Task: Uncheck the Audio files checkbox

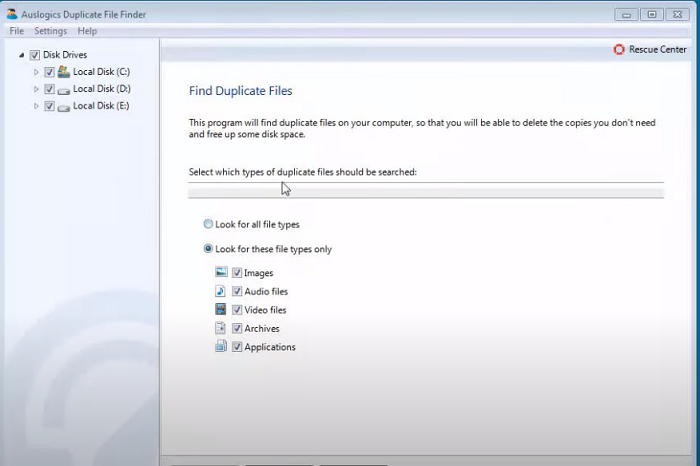Action: point(237,291)
